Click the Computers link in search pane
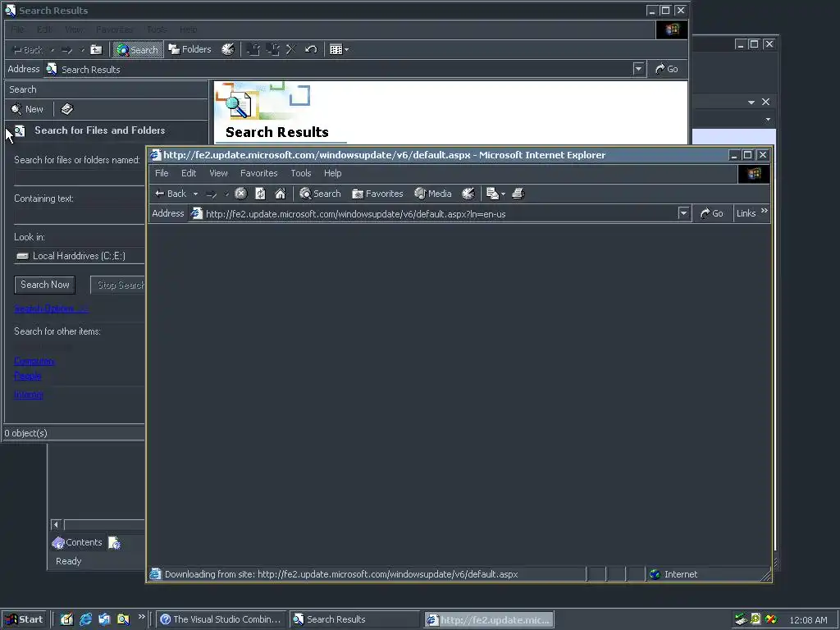840x630 pixels. [x=34, y=361]
